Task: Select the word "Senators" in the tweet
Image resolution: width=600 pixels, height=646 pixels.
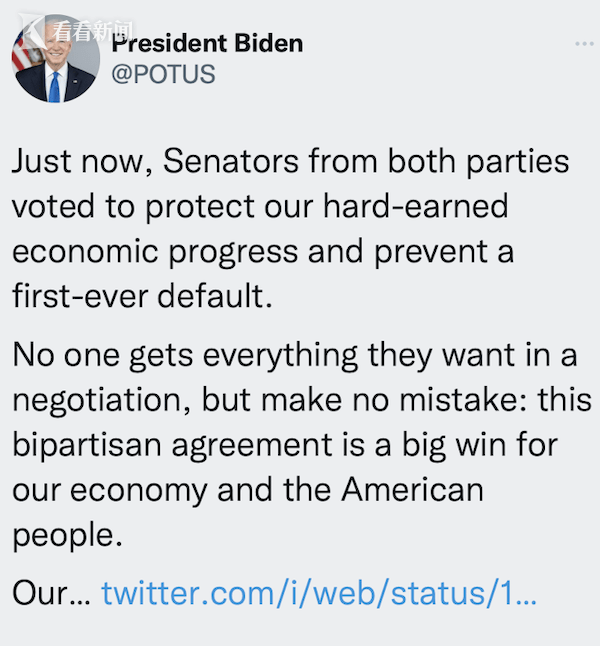Action: click(231, 161)
